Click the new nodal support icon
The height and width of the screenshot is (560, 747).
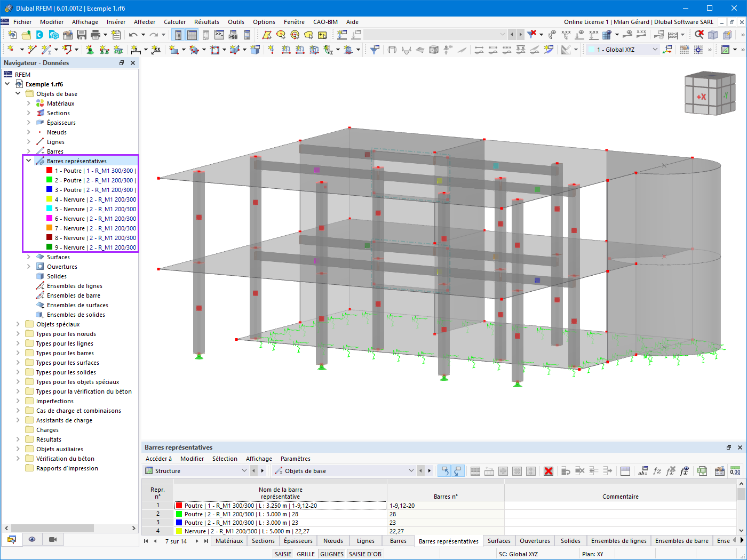coord(90,50)
